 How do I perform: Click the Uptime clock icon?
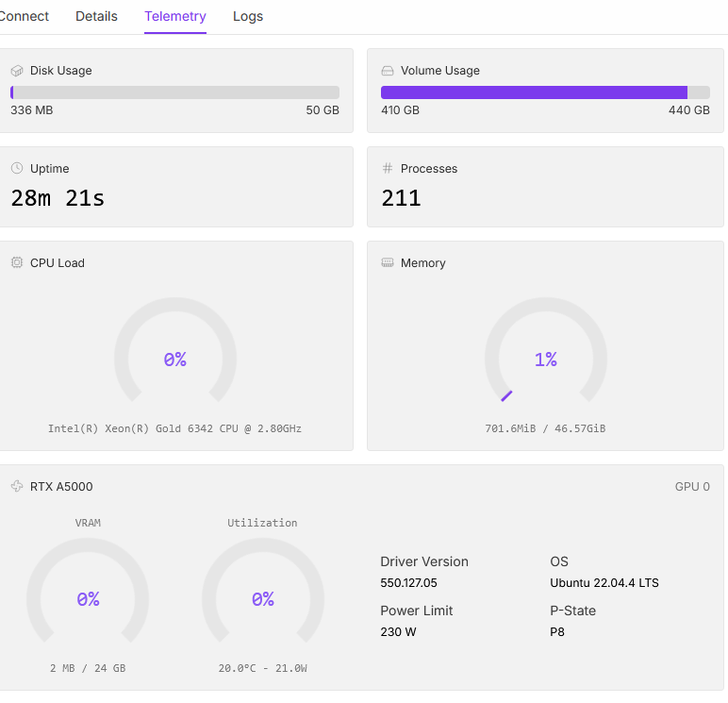pos(17,168)
